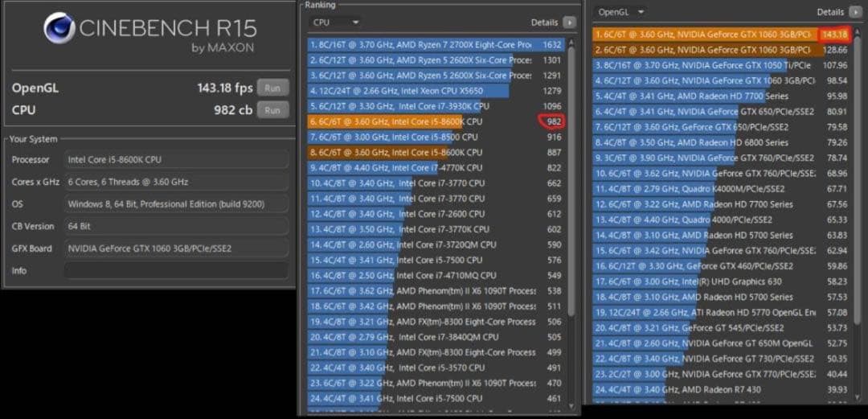Select the i5-8600K row scoring 982
This screenshot has width=868, height=419.
[x=436, y=121]
